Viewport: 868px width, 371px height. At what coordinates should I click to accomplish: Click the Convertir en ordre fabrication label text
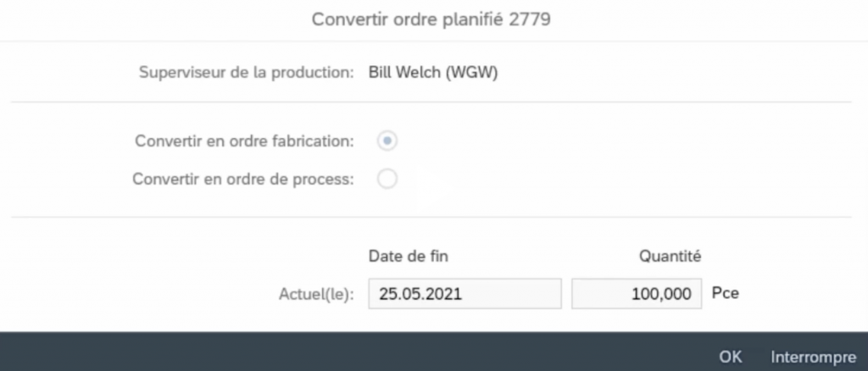244,141
